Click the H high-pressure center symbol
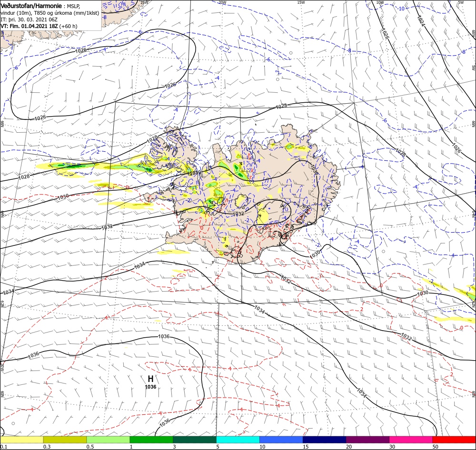The image size is (476, 450). pos(150,379)
